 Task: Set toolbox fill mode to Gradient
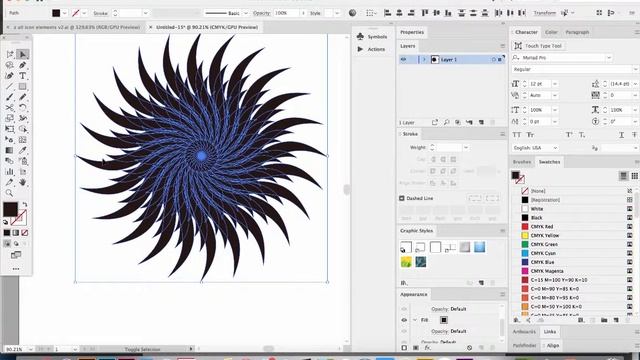pyautogui.click(x=16, y=233)
